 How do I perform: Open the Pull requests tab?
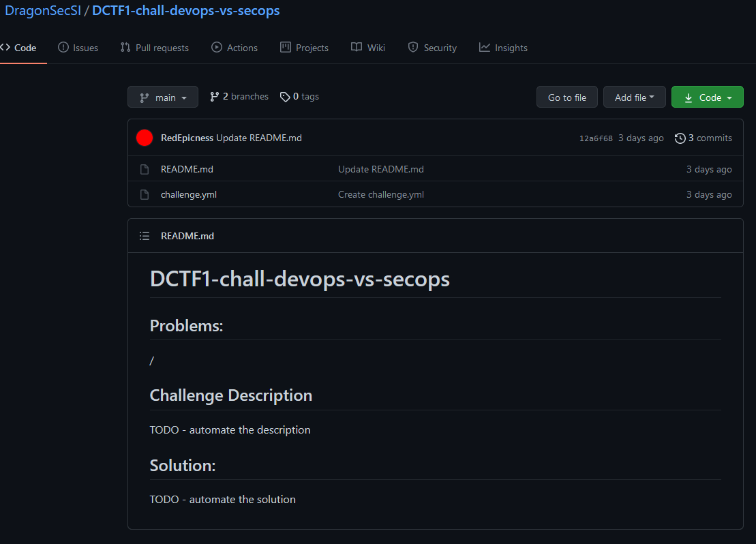[155, 48]
